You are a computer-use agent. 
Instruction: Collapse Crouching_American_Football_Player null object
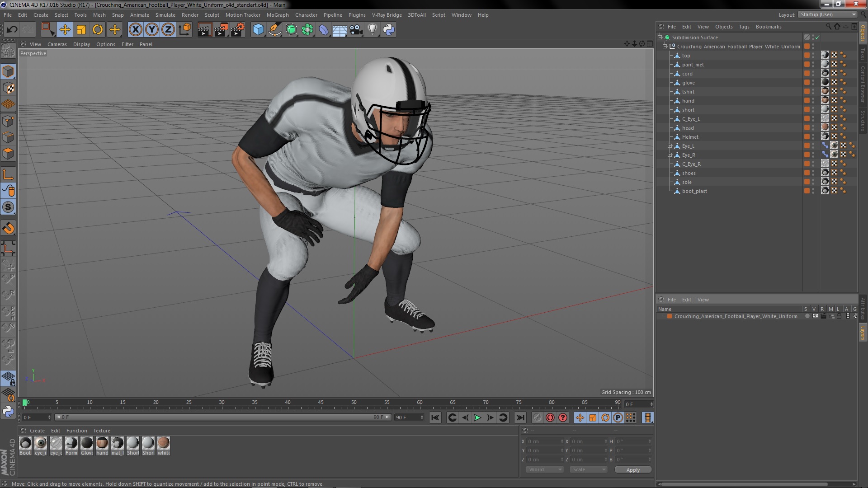665,47
